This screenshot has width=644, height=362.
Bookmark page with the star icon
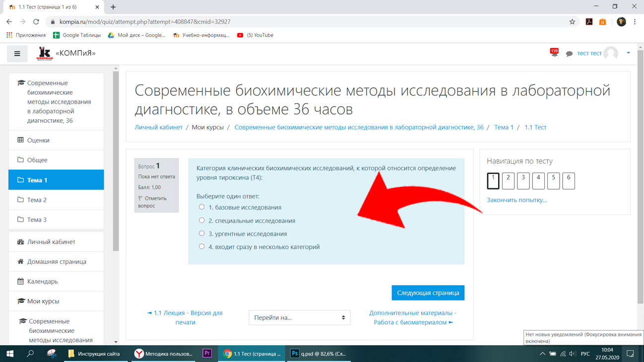click(572, 22)
